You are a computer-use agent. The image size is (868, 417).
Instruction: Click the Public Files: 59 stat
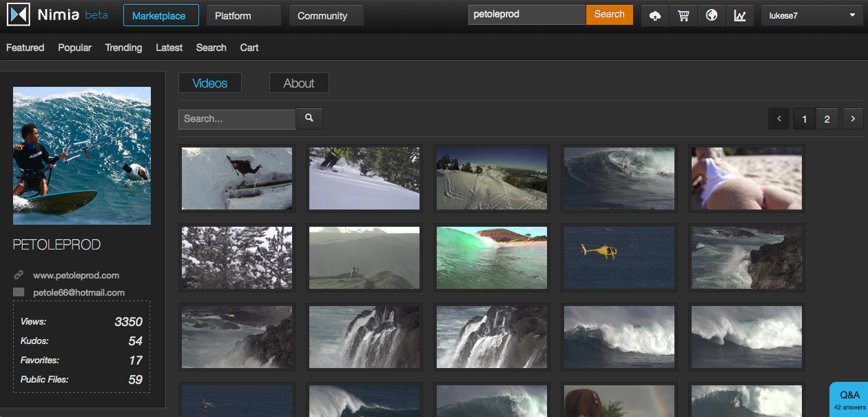coord(81,380)
